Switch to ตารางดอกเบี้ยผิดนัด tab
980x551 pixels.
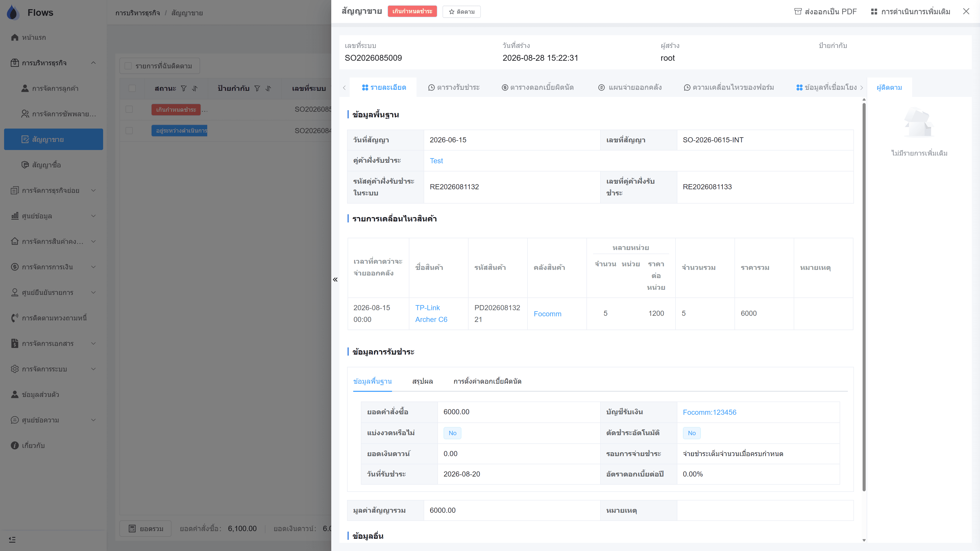537,87
